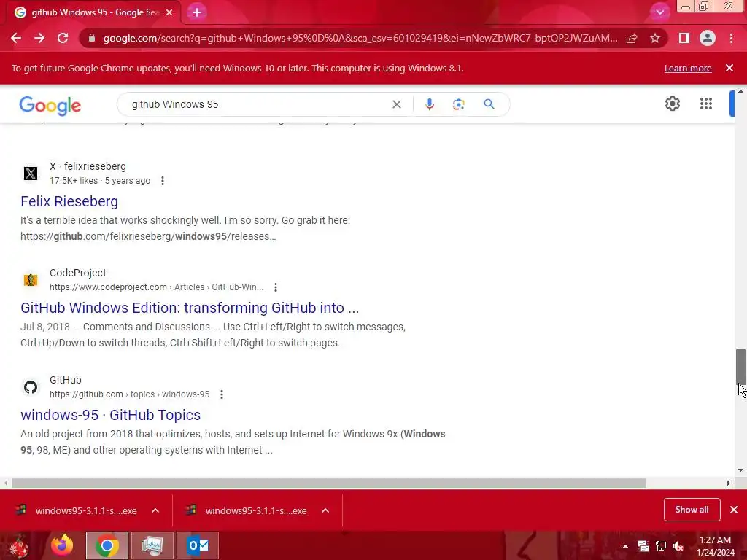Click the github.com topics windows-95 breadcrumb
The height and width of the screenshot is (560, 747).
[129, 394]
